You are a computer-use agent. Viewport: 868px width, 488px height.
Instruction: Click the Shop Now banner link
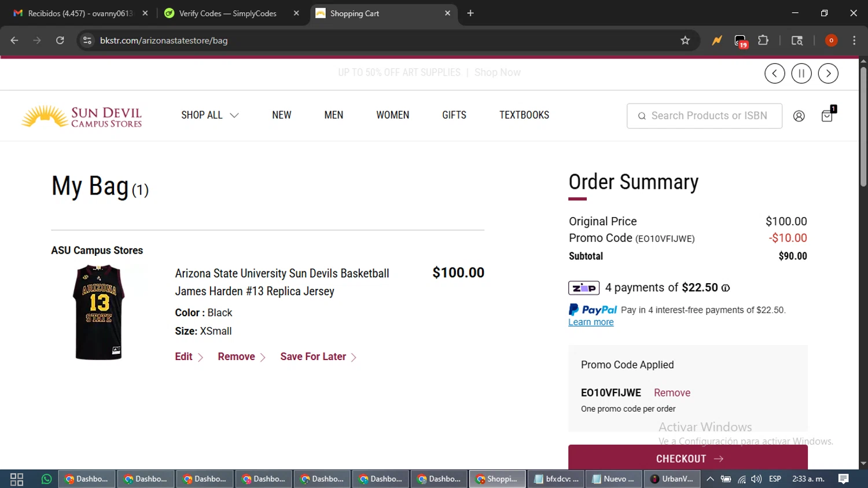[x=498, y=72]
